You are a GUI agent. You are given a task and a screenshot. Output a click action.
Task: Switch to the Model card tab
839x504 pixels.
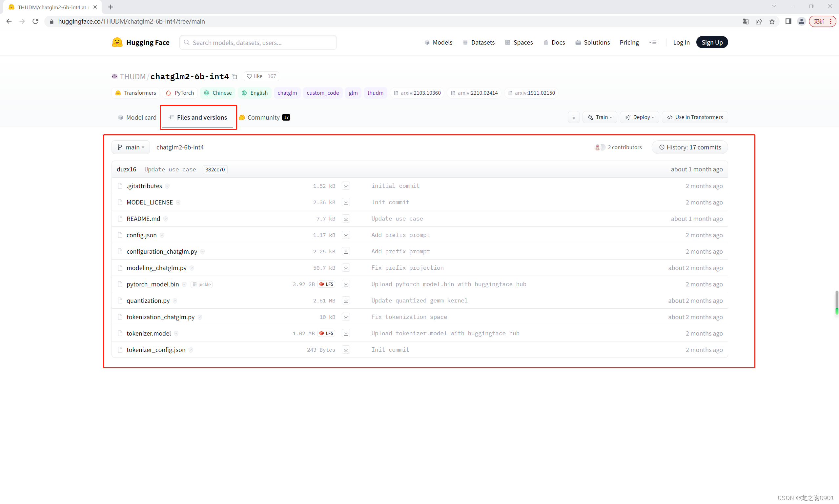coord(137,117)
